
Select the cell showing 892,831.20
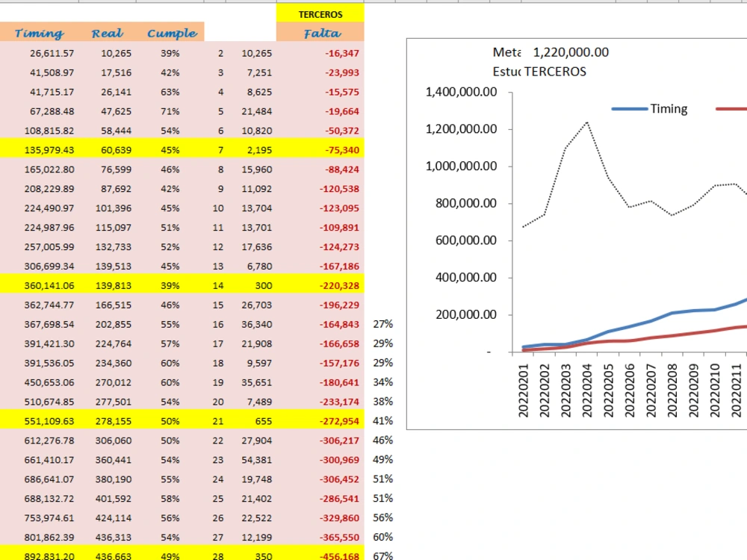click(49, 556)
